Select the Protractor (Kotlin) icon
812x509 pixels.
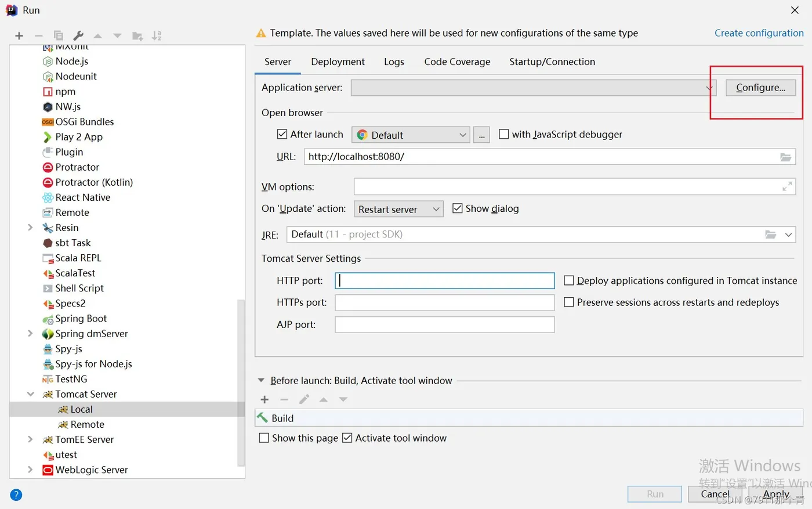pos(48,182)
